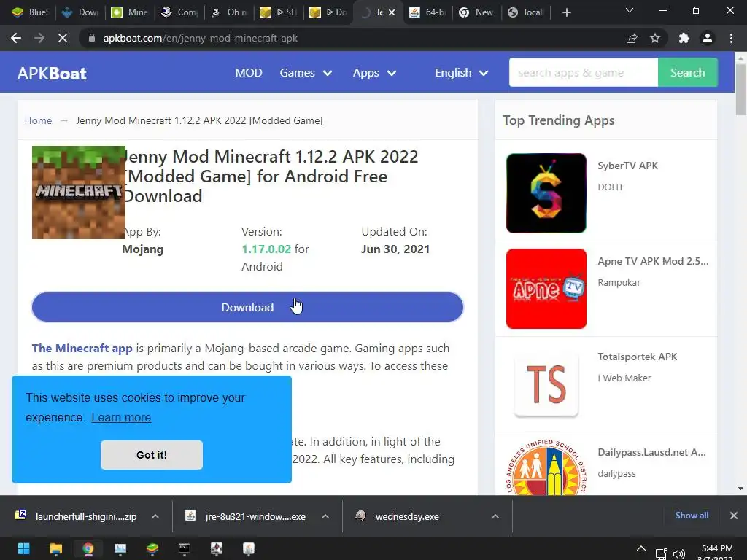Expand the Apps dropdown

pos(374,73)
